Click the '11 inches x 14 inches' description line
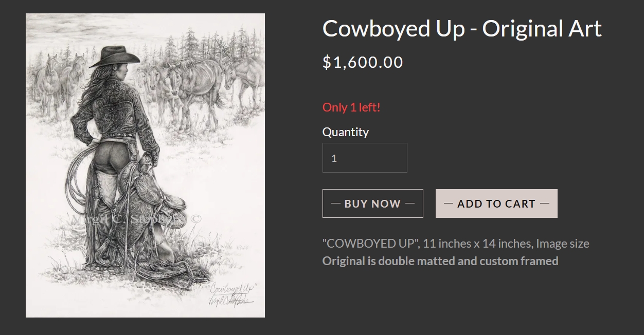This screenshot has height=335, width=644. (x=456, y=244)
